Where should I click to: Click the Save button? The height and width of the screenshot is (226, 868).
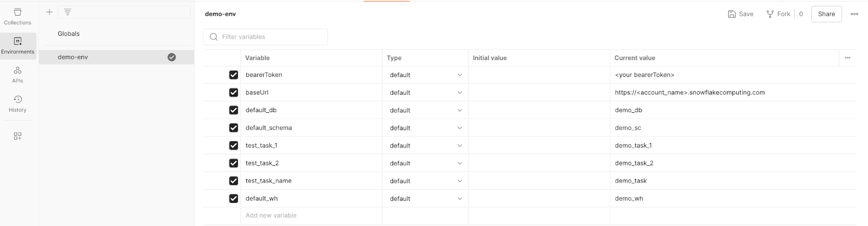pyautogui.click(x=741, y=14)
